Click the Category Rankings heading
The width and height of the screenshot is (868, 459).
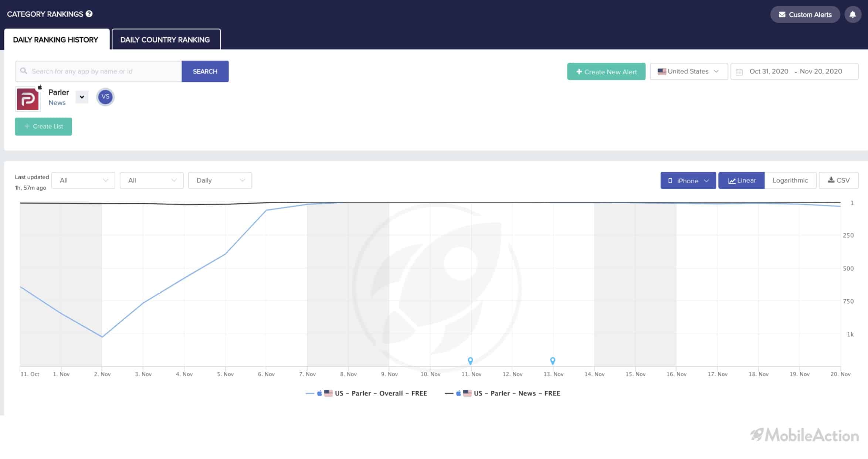45,14
